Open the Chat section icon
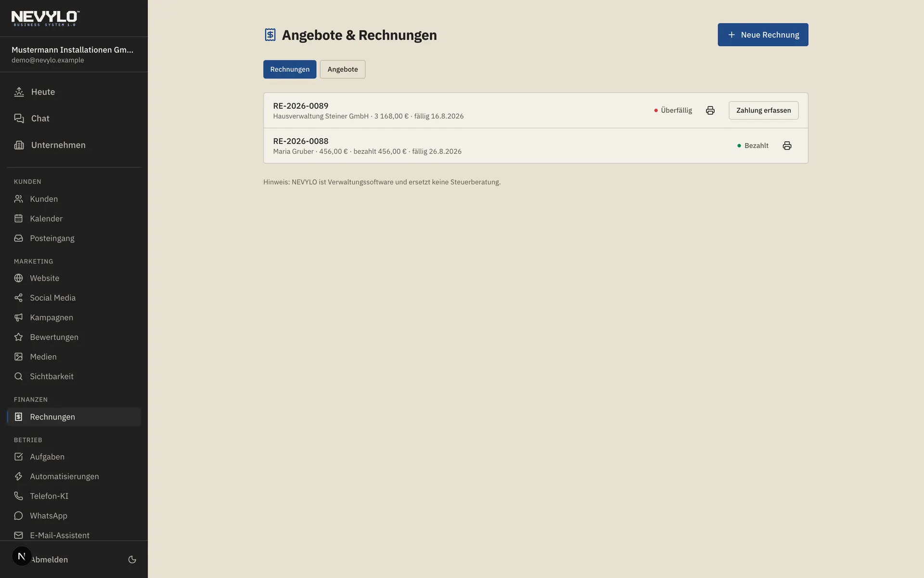 [x=19, y=118]
